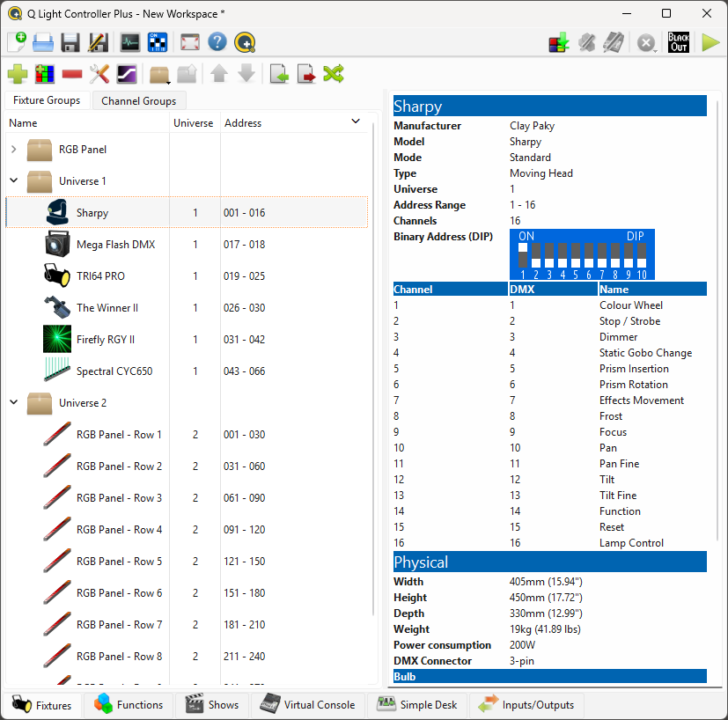This screenshot has height=720, width=728.
Task: Open the Simple Desk tab
Action: (417, 705)
